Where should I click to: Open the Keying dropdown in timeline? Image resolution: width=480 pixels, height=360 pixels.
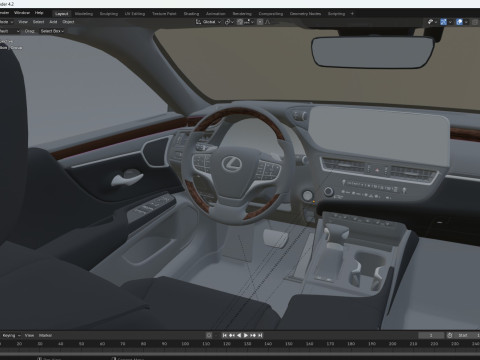[11, 335]
